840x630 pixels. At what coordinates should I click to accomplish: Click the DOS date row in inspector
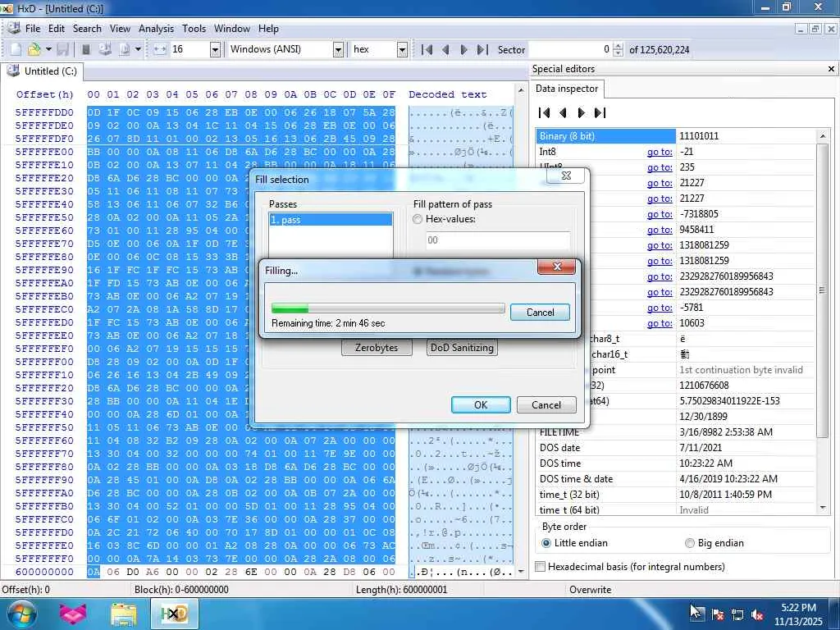click(676, 448)
